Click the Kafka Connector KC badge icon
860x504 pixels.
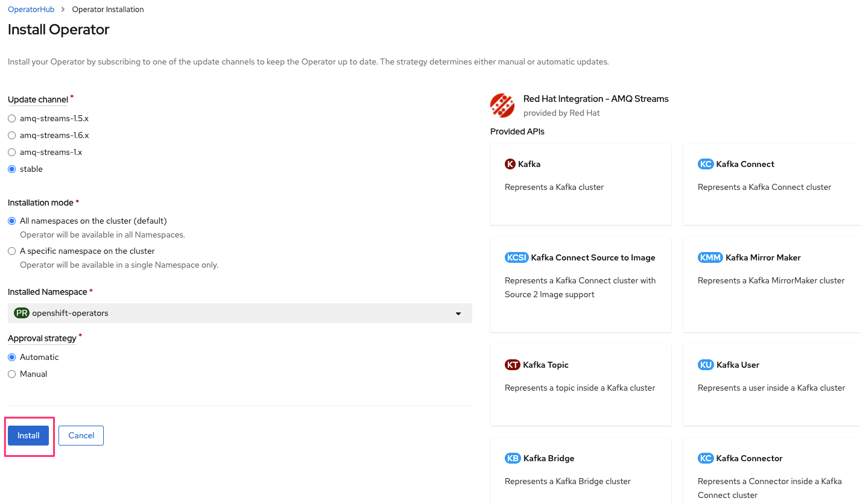click(x=706, y=458)
